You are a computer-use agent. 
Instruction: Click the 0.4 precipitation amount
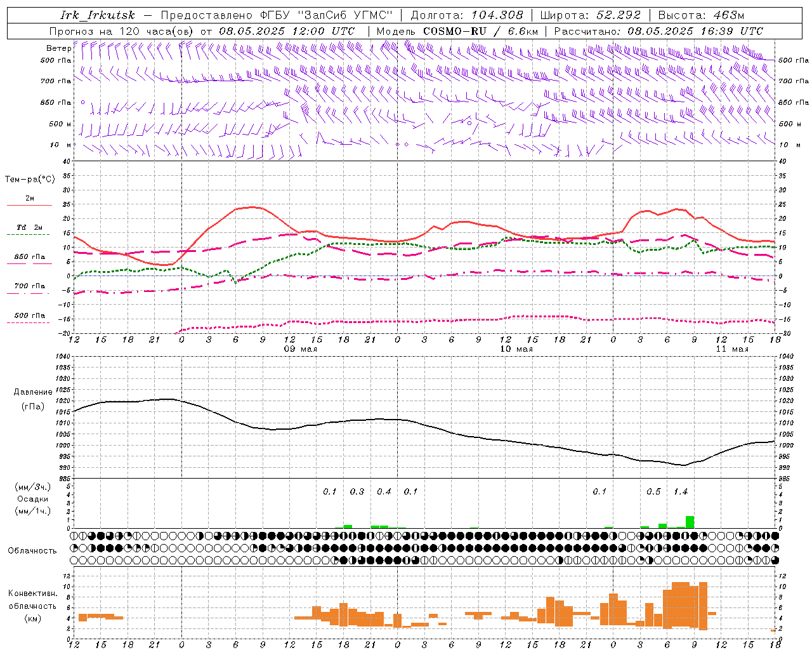click(384, 492)
